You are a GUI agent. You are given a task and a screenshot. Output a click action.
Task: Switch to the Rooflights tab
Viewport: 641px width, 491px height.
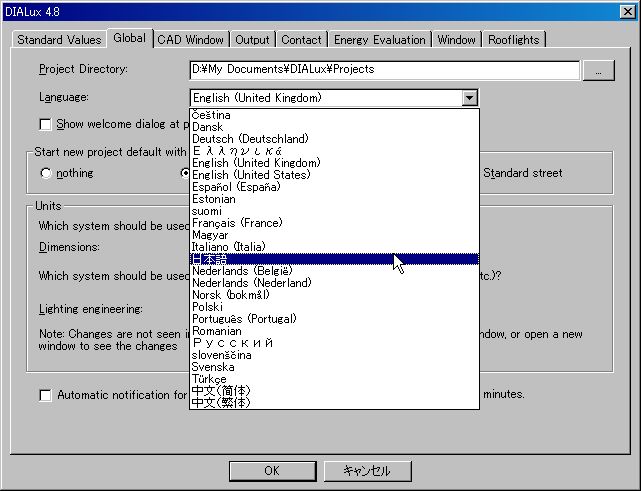point(513,40)
